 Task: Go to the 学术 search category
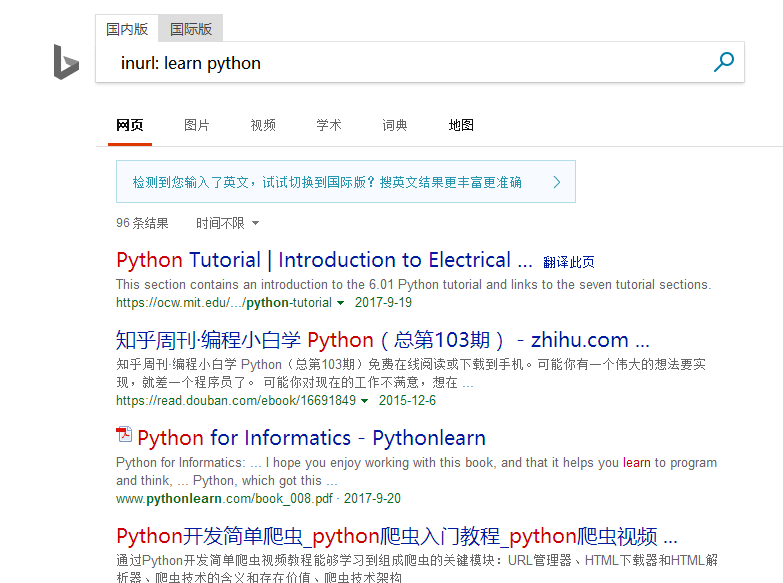[329, 125]
